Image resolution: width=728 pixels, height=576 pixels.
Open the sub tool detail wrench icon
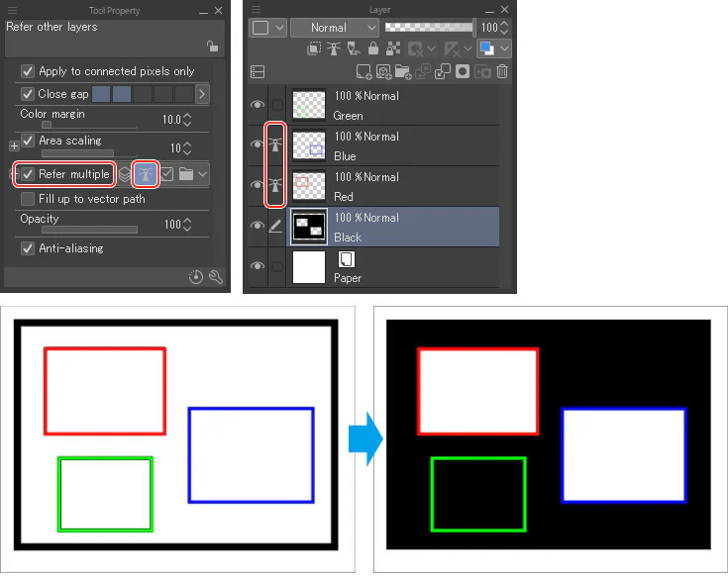tap(216, 277)
